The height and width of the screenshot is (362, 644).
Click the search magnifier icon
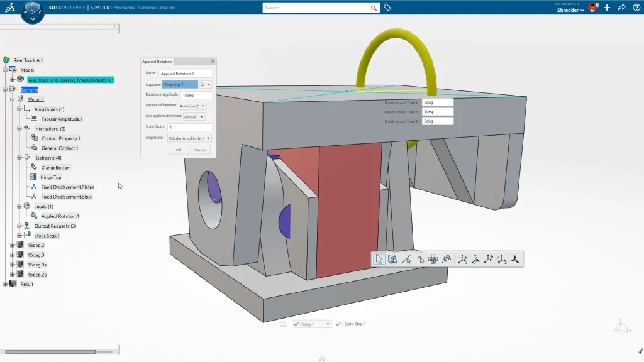tap(374, 8)
